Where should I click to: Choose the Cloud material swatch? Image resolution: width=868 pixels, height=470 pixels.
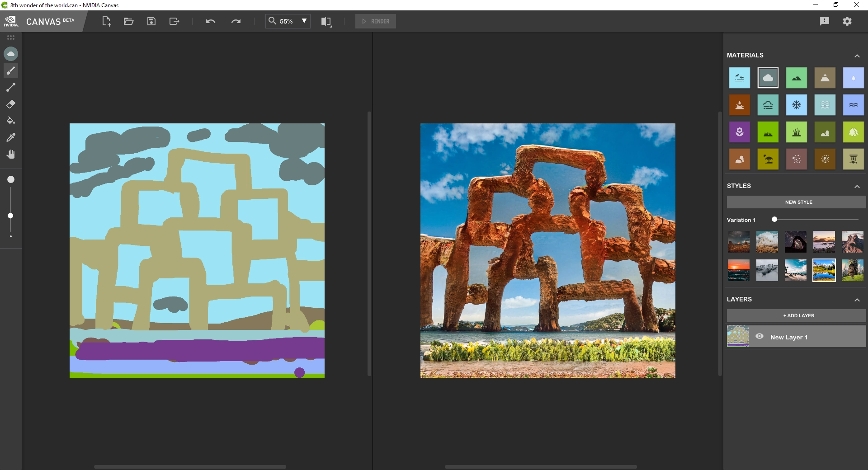[768, 78]
